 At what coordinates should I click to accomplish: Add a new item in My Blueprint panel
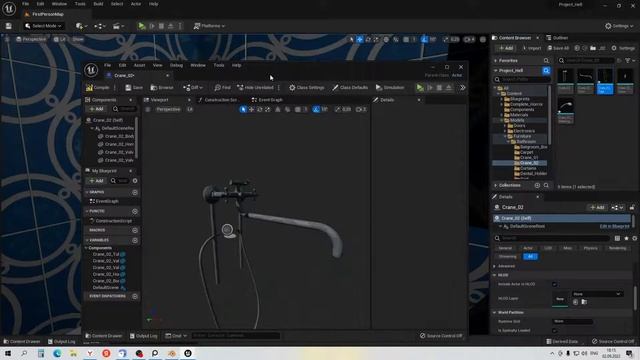tap(97, 181)
